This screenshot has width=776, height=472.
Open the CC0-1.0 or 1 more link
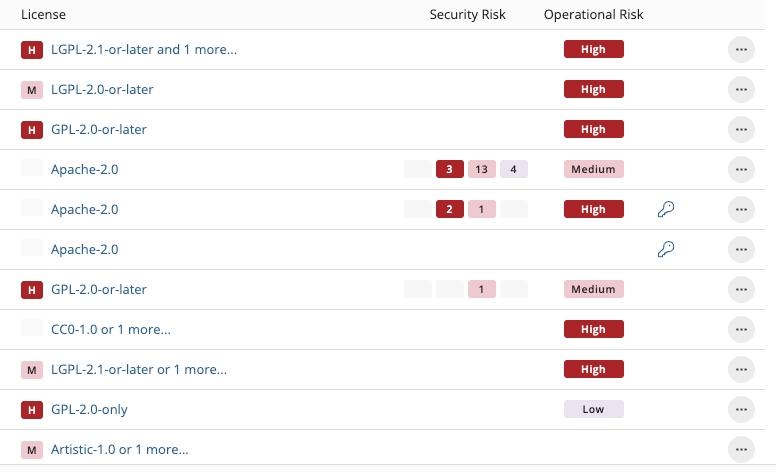[110, 329]
